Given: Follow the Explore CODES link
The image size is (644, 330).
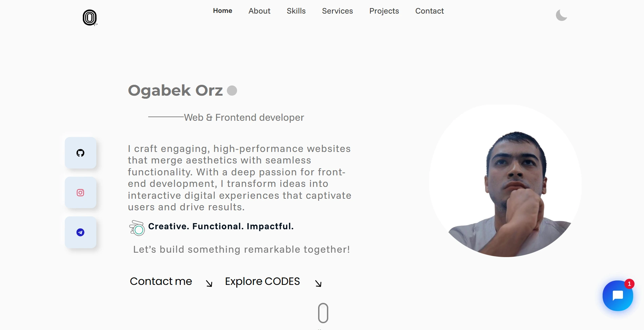Looking at the screenshot, I should point(262,281).
